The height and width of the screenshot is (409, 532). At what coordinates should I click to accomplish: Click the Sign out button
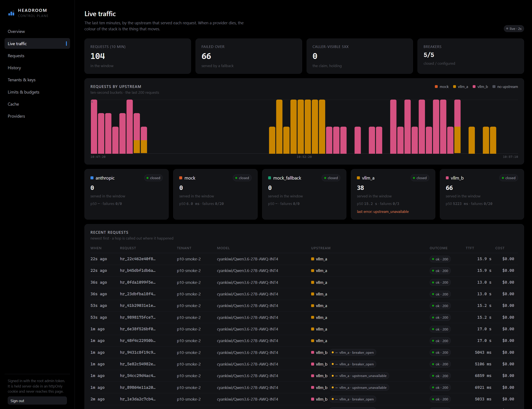[x=37, y=401]
